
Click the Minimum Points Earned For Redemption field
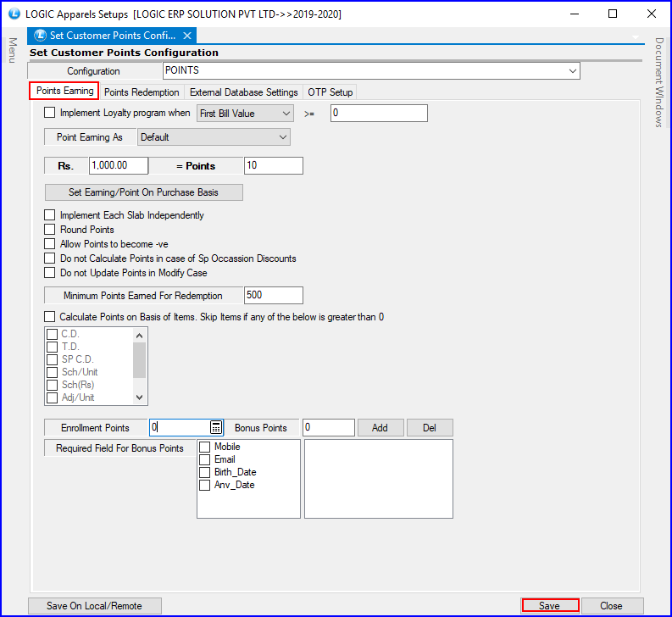click(274, 296)
